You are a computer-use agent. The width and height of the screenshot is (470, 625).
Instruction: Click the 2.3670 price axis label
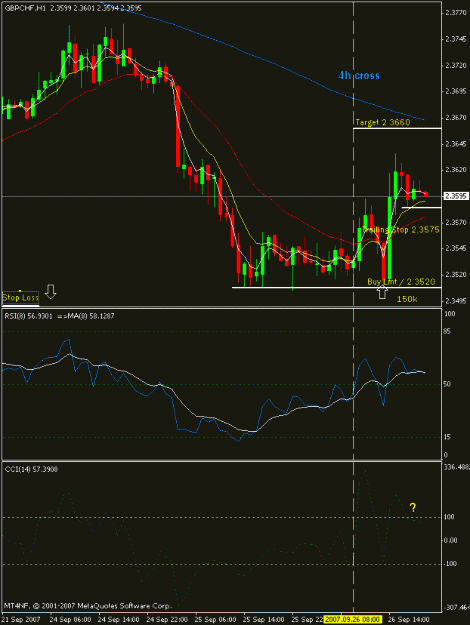(x=455, y=118)
